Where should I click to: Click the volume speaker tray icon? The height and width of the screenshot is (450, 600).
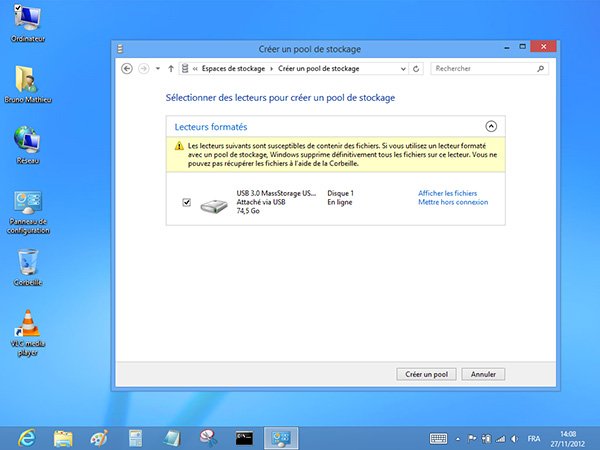pos(515,439)
